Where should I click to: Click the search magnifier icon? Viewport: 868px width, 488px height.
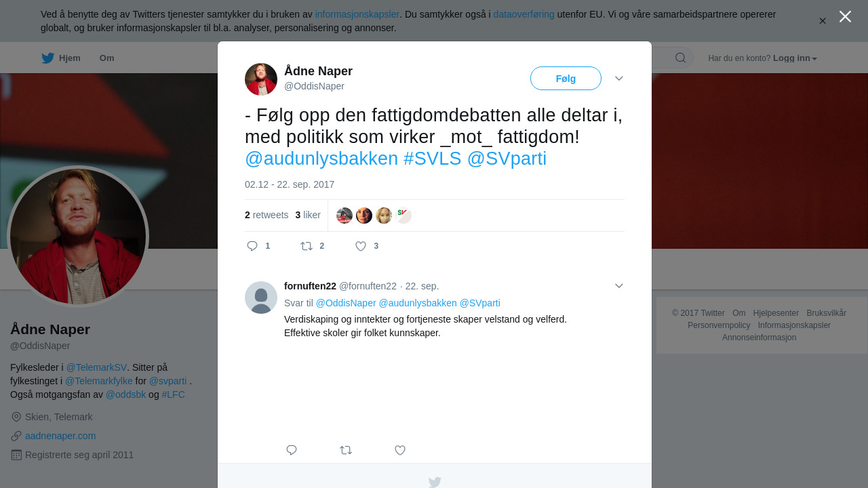(681, 58)
